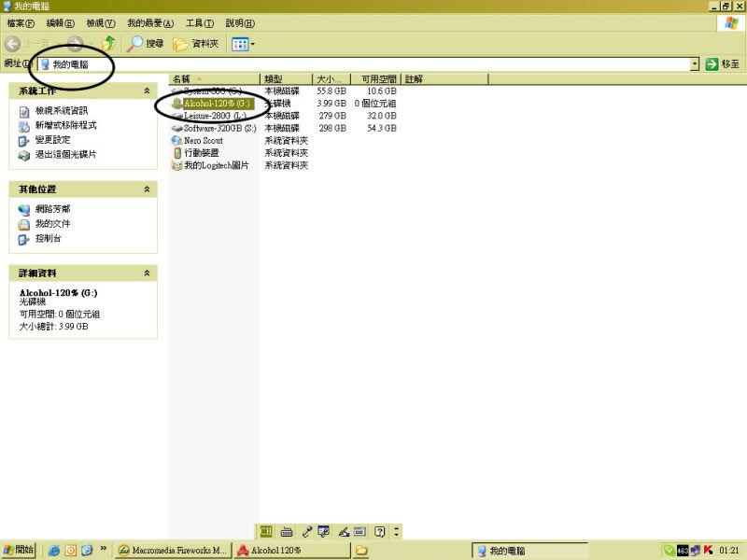Sort by the 大小 column header
The height and width of the screenshot is (560, 747).
click(x=331, y=79)
